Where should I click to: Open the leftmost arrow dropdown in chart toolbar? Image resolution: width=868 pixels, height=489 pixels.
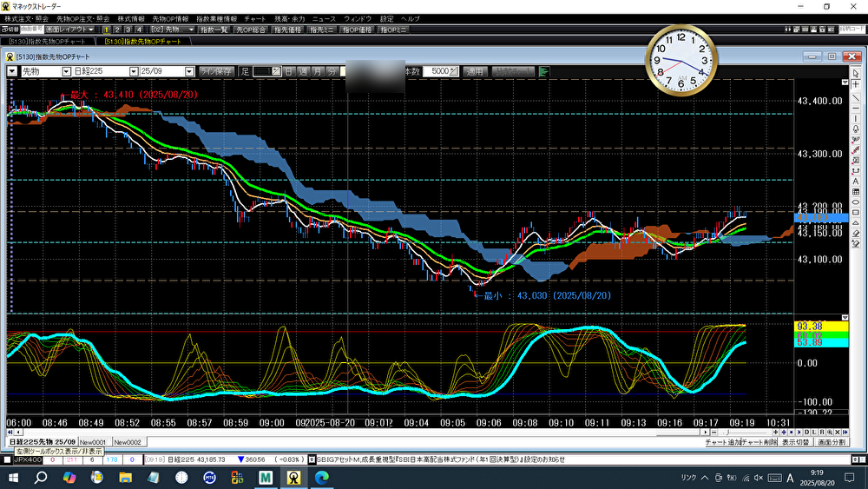click(11, 71)
